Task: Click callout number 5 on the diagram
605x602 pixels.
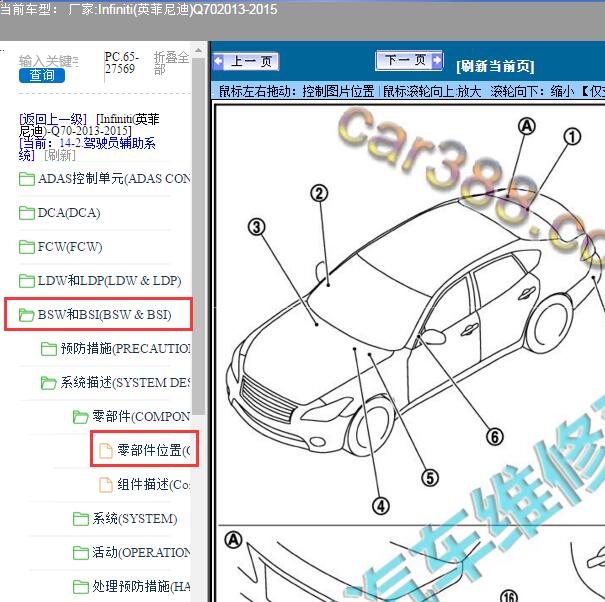Action: tap(430, 478)
